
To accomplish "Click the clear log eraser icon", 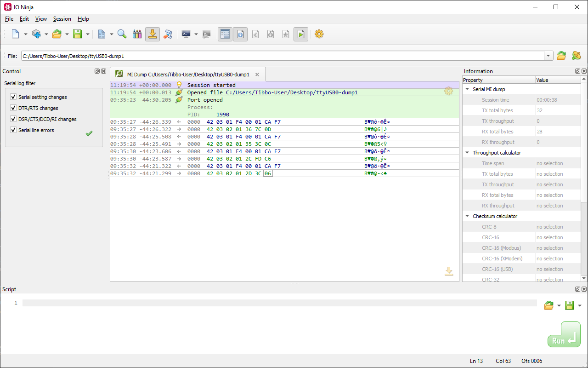I will pos(168,34).
